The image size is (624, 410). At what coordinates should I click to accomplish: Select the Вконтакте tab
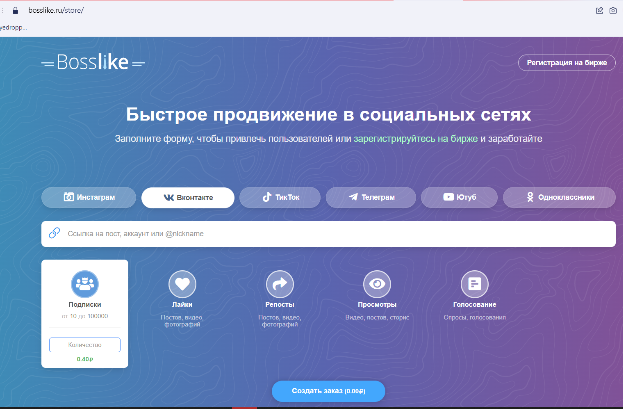coord(188,197)
